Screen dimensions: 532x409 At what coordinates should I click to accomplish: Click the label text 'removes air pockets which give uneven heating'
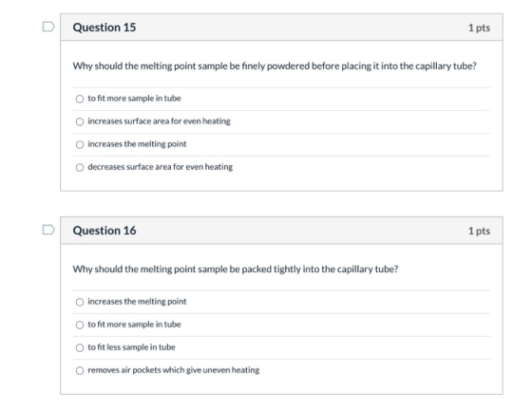(174, 370)
